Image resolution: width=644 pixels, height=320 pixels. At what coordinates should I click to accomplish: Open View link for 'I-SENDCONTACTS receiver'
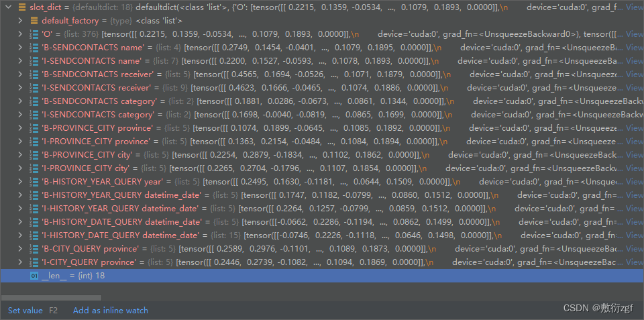[634, 87]
